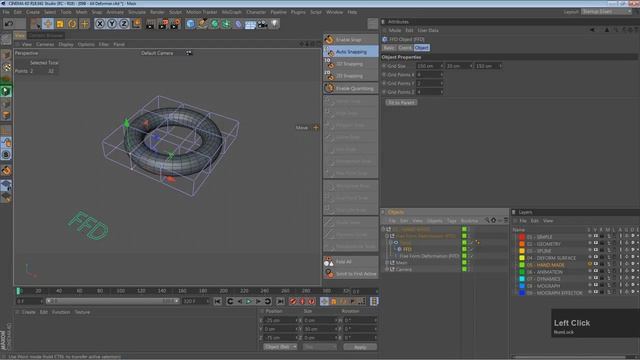Click Fit to Parent button
Viewport: 640px width, 360px height.
click(401, 102)
